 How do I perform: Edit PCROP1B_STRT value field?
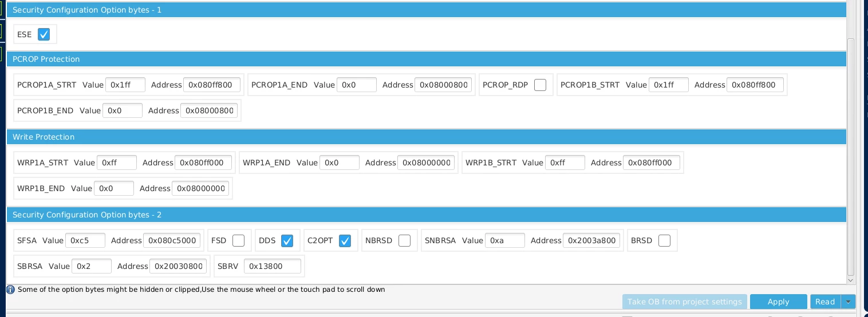click(x=669, y=85)
